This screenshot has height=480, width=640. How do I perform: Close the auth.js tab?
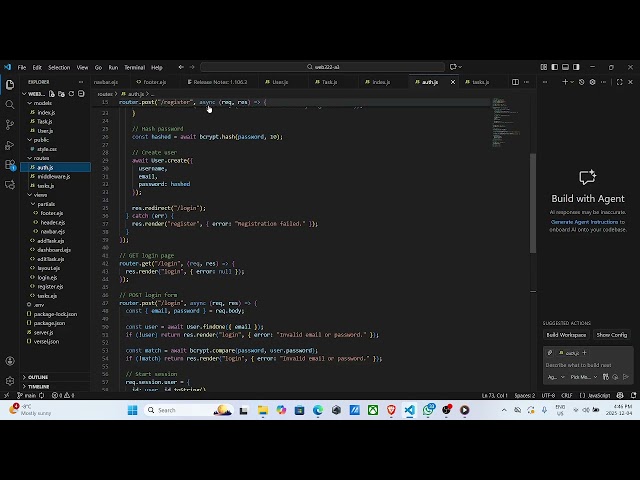[453, 82]
